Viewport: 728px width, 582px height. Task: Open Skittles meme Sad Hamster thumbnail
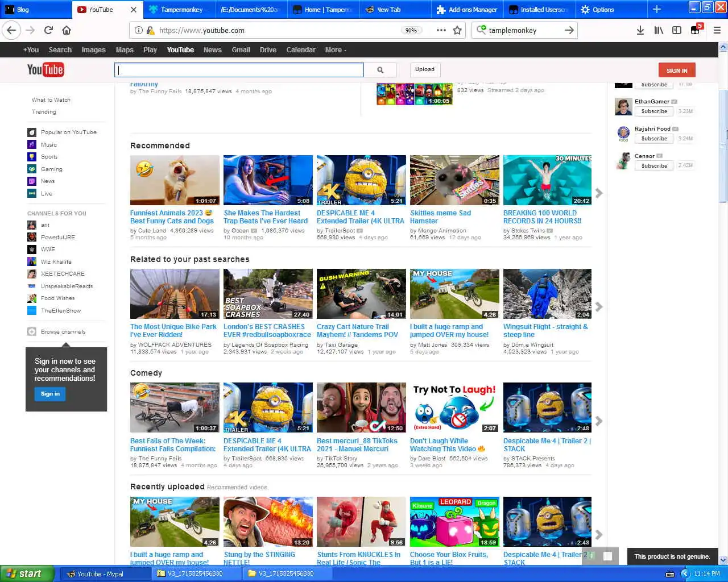tap(454, 180)
